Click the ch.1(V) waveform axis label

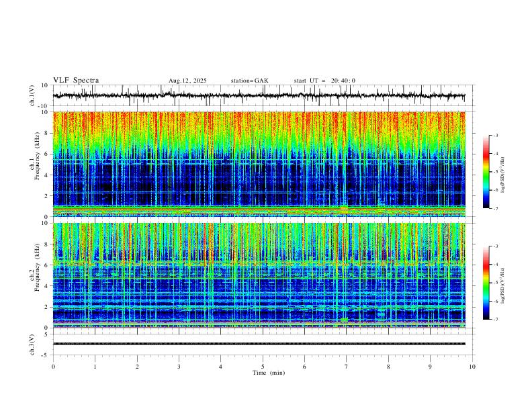32,95
